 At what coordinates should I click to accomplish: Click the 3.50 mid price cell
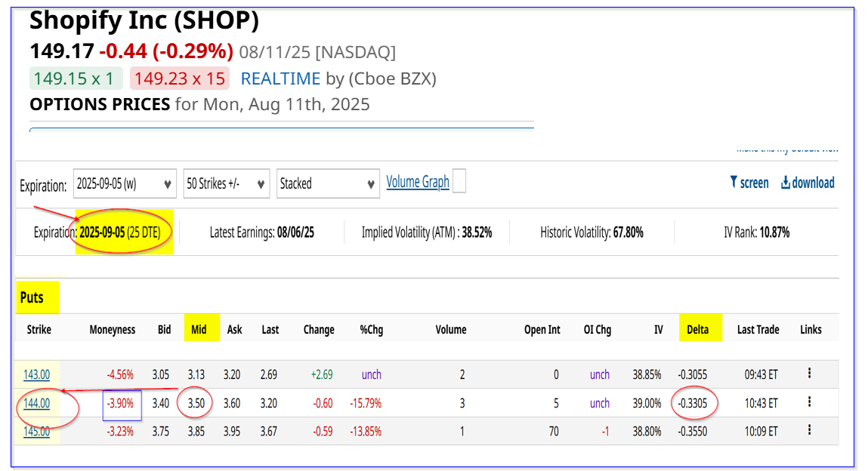(x=196, y=404)
